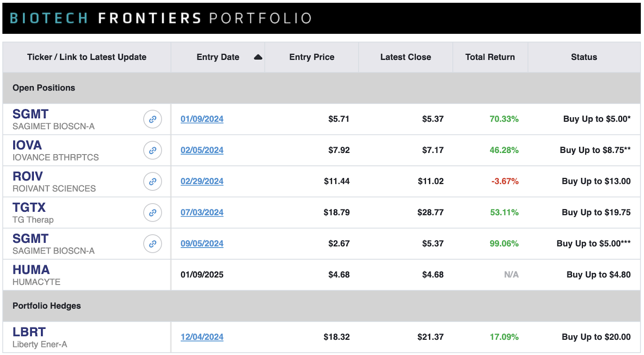This screenshot has height=355, width=644.
Task: Open latest update link icon for SGMT 01/09/2024 row
Action: pos(153,119)
